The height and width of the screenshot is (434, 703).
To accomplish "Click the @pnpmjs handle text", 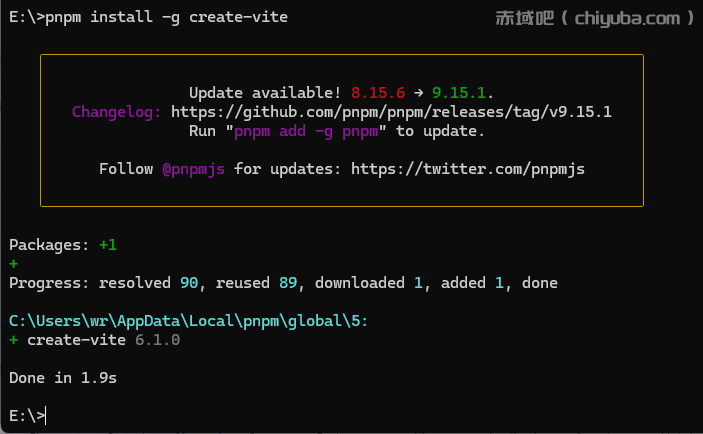I will 193,169.
